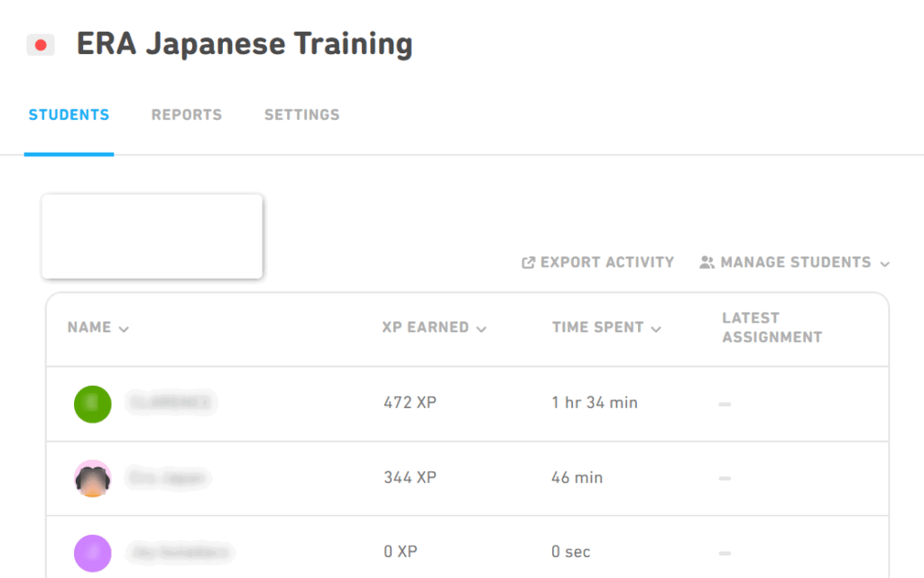The width and height of the screenshot is (924, 578).
Task: Click the ERA Japanese Training title
Action: 245,44
